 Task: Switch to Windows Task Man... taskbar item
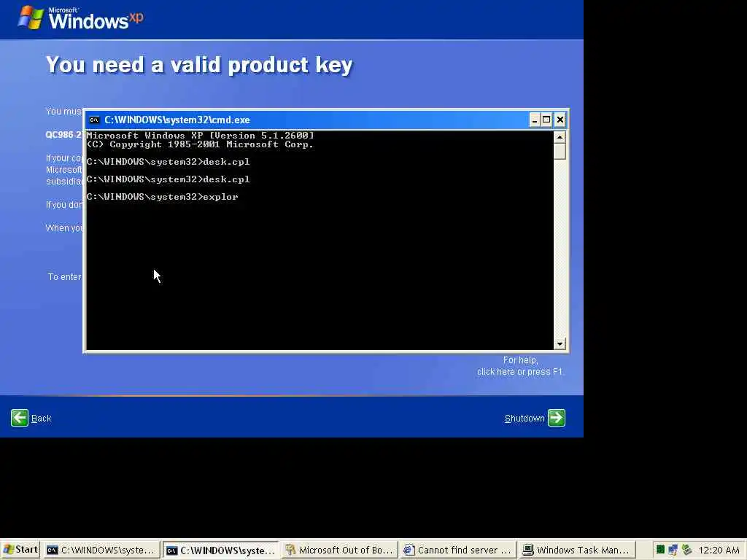click(x=577, y=550)
